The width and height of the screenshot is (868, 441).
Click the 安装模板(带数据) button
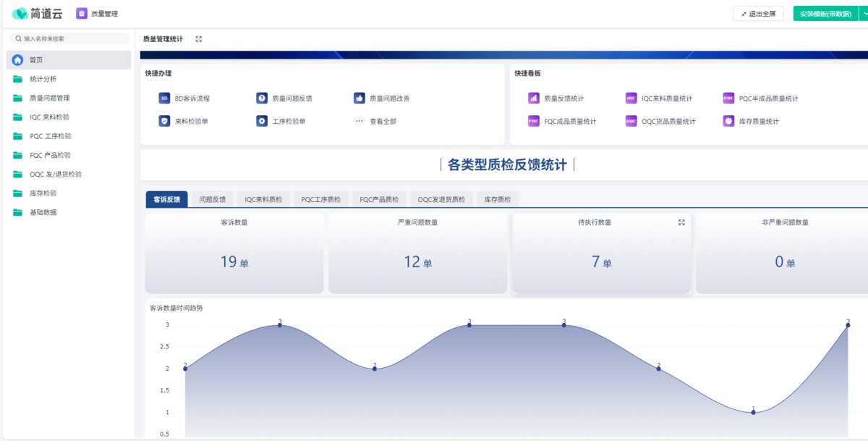click(x=825, y=14)
